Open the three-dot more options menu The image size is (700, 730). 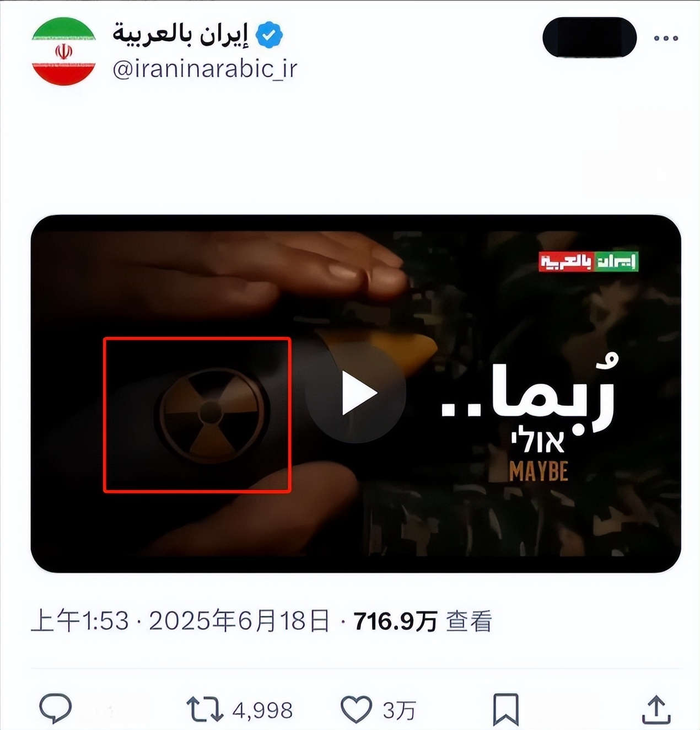pos(666,38)
